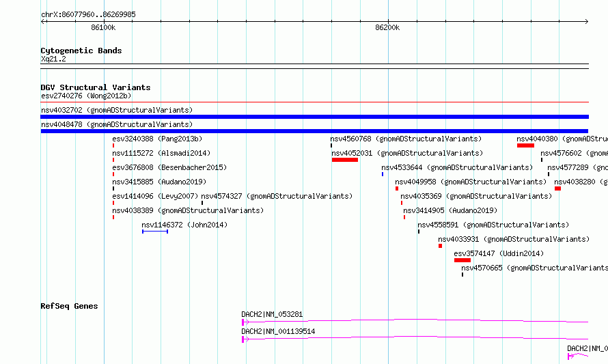Screen dimensions: 608x364
Task: Open the nsv4560768 variant label
Action: tap(406, 139)
